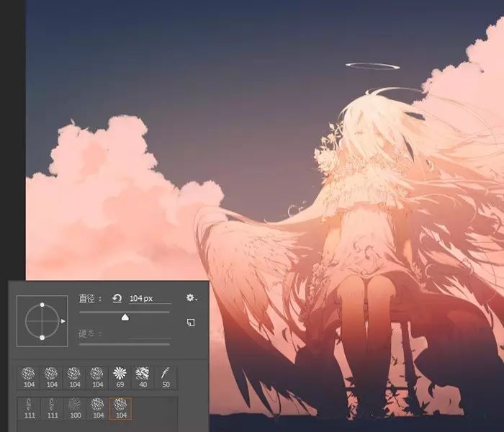Screen dimensions: 504x432
Task: Select the first 104 brush in the top row
Action: click(29, 378)
